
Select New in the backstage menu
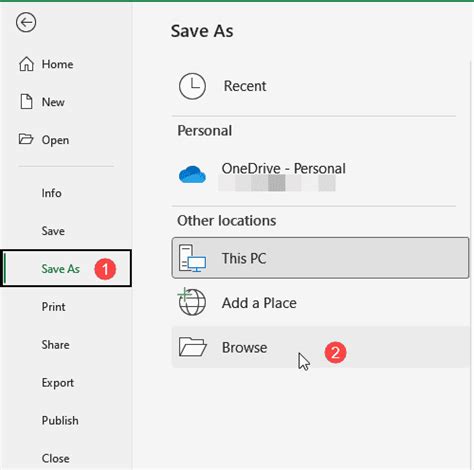pos(53,102)
